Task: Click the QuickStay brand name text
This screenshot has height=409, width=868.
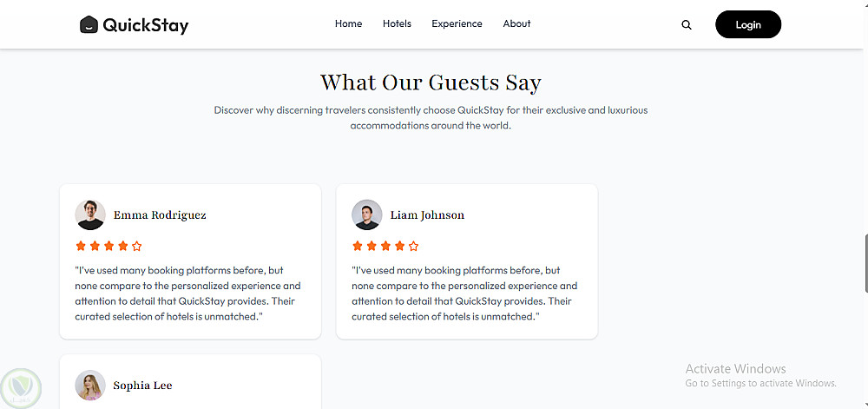Action: [x=145, y=25]
